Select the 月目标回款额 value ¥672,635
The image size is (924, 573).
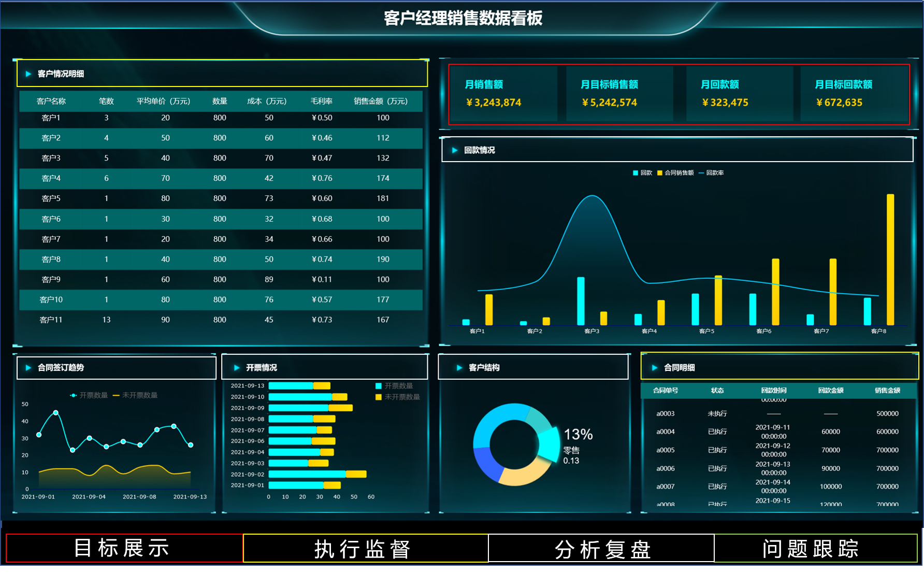pos(839,103)
